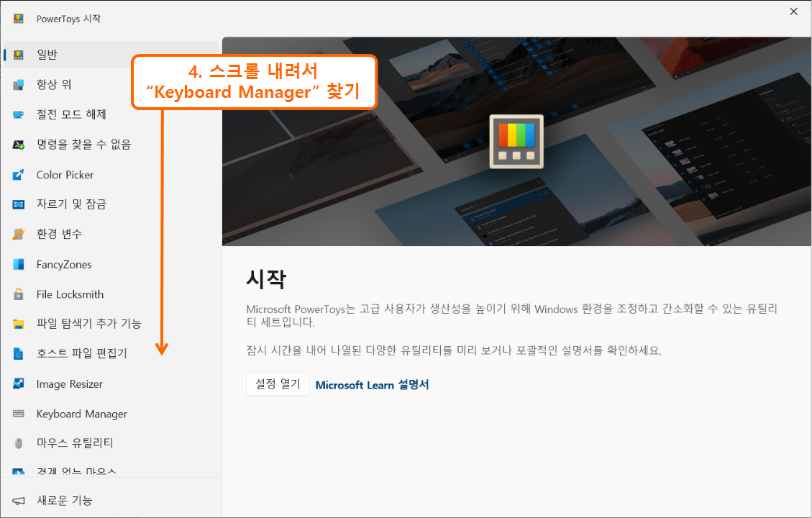Open the Image Resizer utility
Image resolution: width=812 pixels, height=518 pixels.
coord(68,383)
